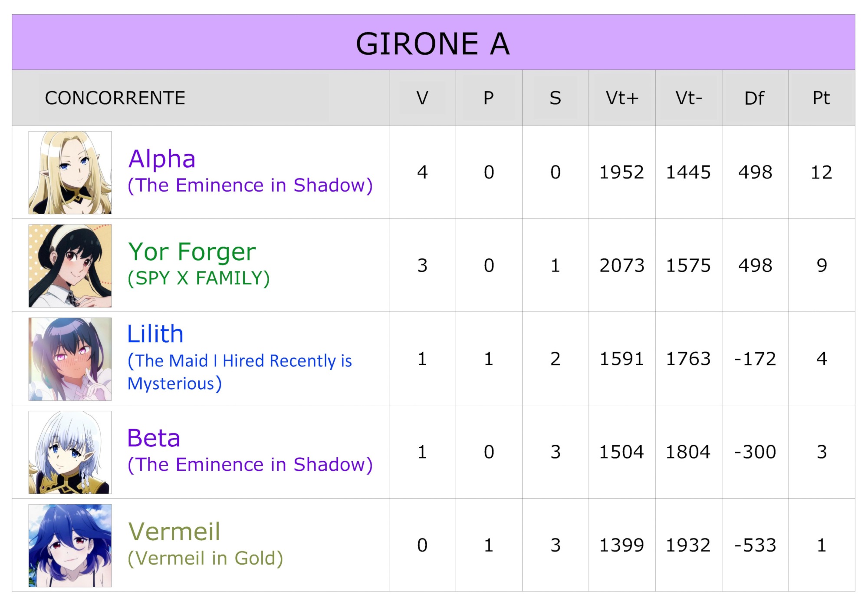The image size is (868, 608).
Task: Click the name Alpha
Action: pyautogui.click(x=162, y=159)
